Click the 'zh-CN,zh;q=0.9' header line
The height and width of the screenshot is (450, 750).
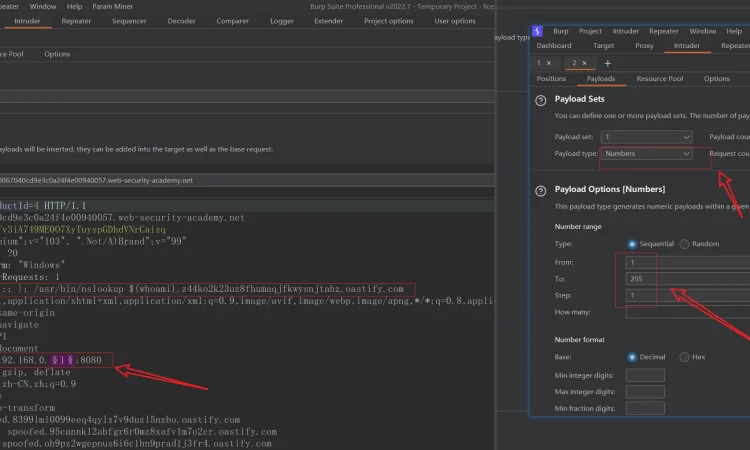click(x=38, y=384)
